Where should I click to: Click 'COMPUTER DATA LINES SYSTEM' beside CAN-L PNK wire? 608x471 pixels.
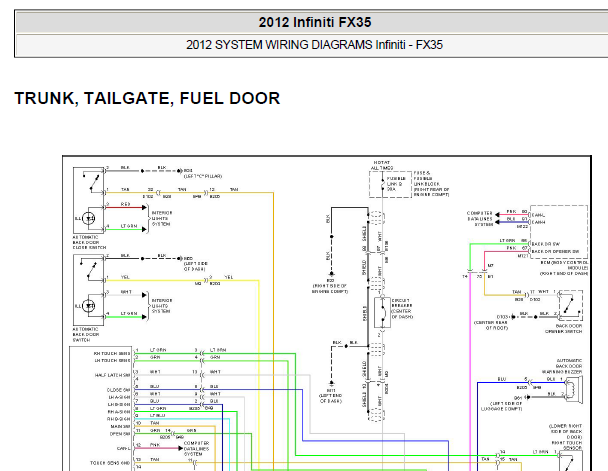tap(196, 449)
